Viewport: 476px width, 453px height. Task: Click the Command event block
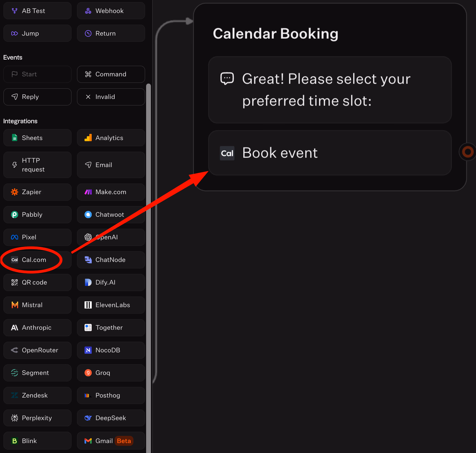(x=111, y=74)
